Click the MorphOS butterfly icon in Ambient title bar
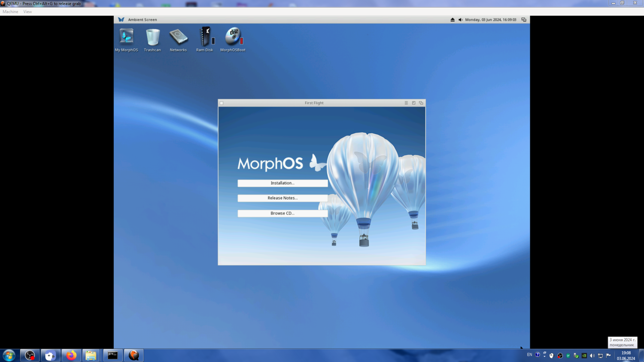This screenshot has height=362, width=644. click(121, 20)
